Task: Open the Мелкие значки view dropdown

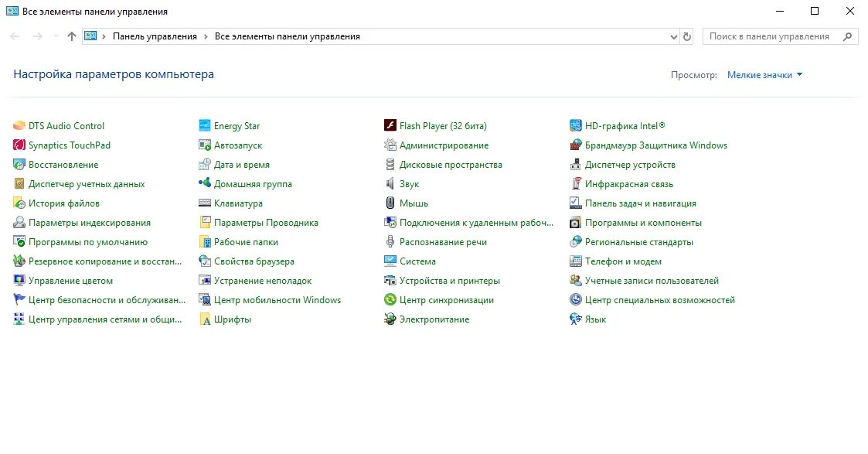Action: (x=764, y=75)
